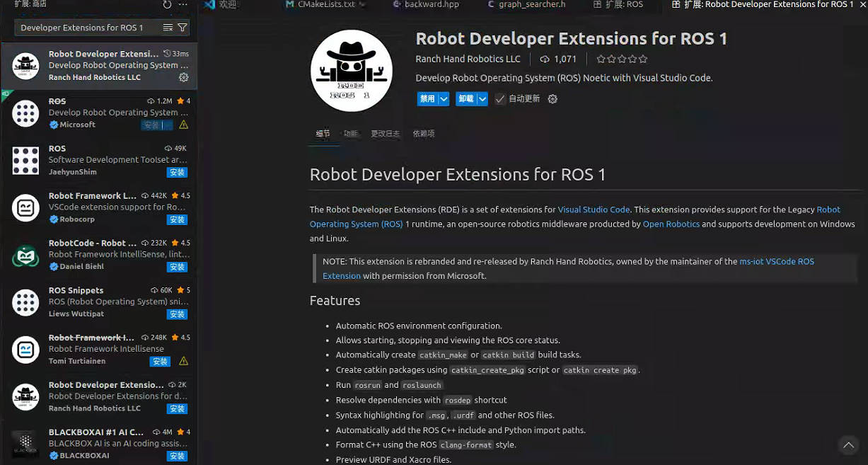The image size is (868, 465).
Task: Open the Visual Studio Code link
Action: pyautogui.click(x=594, y=209)
